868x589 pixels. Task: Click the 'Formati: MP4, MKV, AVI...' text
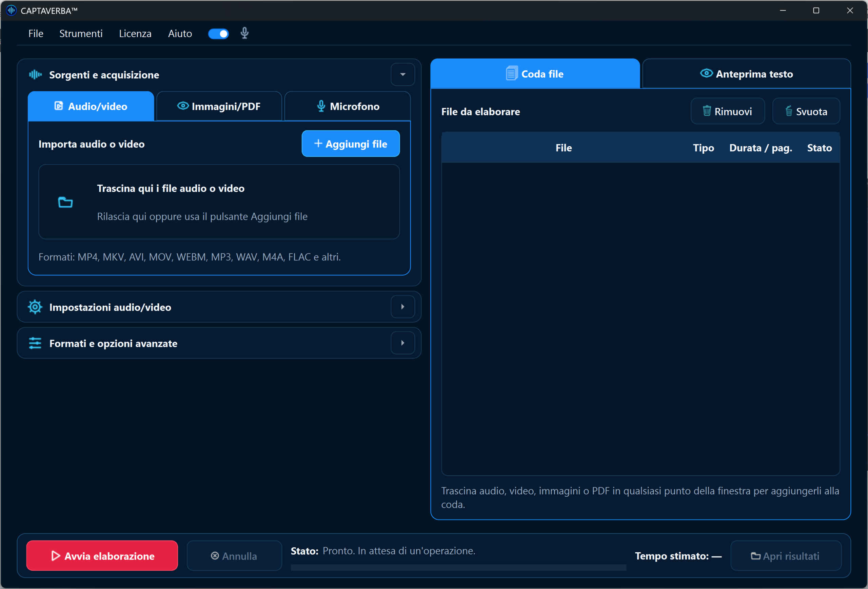pyautogui.click(x=190, y=257)
